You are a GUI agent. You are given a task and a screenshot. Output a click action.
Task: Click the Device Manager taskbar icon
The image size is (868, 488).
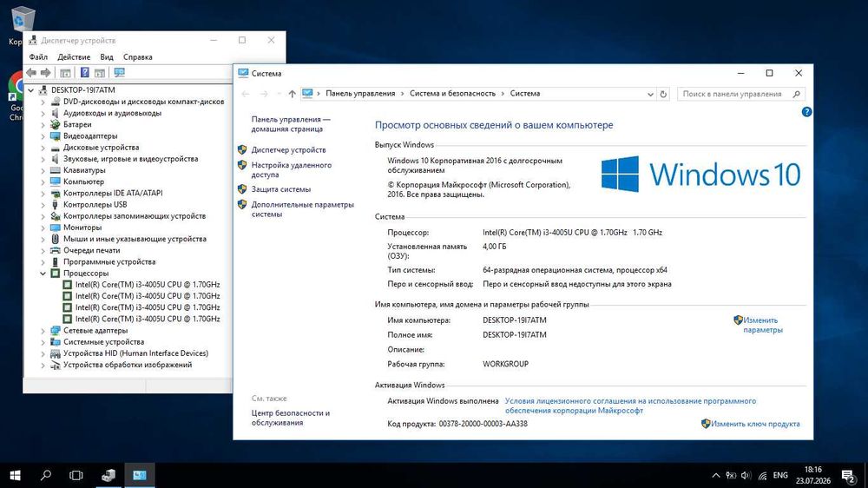coord(108,475)
